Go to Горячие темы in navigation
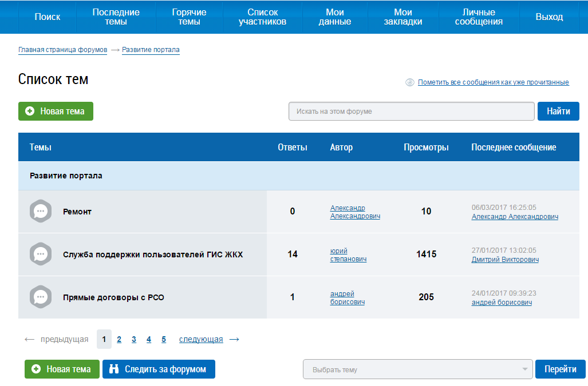This screenshot has width=588, height=386. [190, 17]
